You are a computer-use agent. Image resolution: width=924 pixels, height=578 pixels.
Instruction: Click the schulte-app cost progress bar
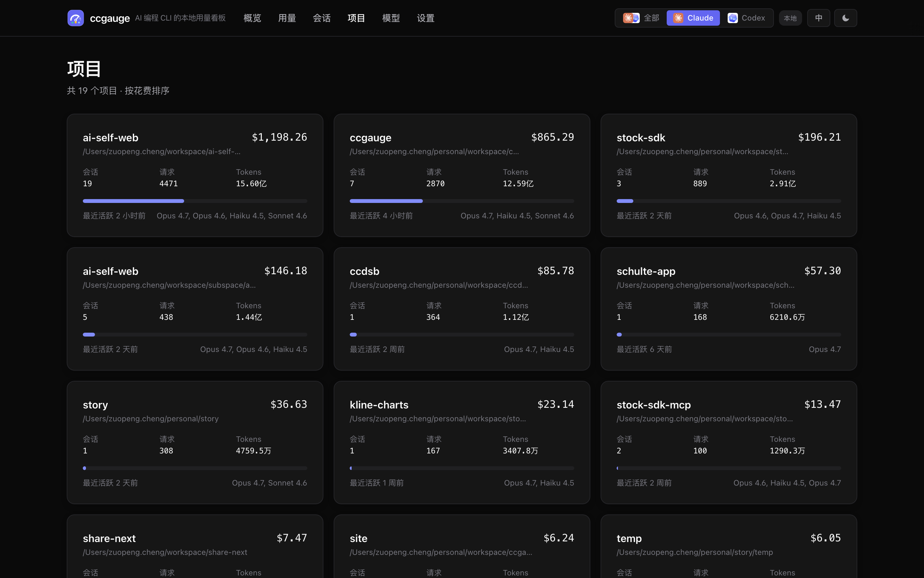click(x=729, y=335)
